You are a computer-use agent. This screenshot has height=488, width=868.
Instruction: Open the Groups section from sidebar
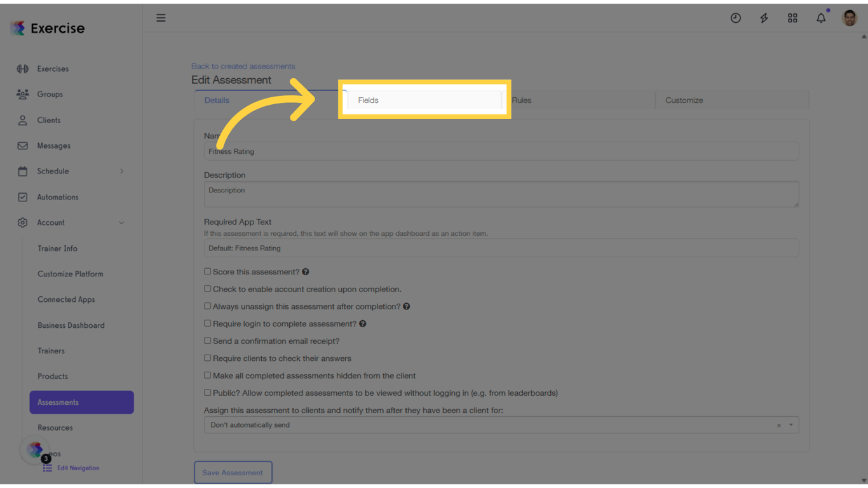tap(22, 94)
